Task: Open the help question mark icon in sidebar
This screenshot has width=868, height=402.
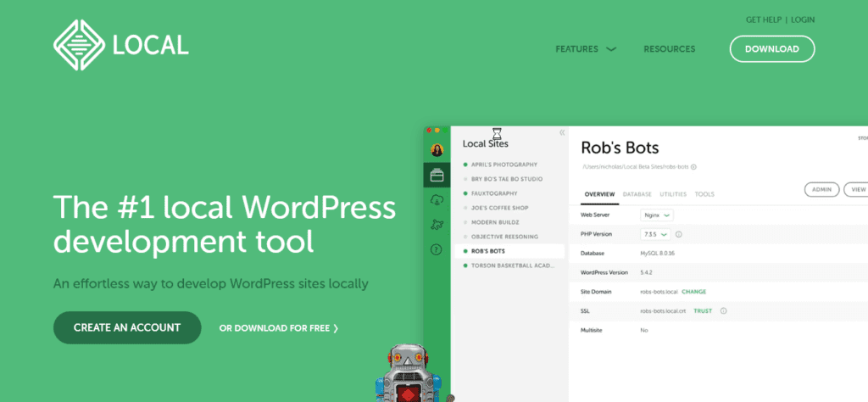Action: [x=437, y=249]
